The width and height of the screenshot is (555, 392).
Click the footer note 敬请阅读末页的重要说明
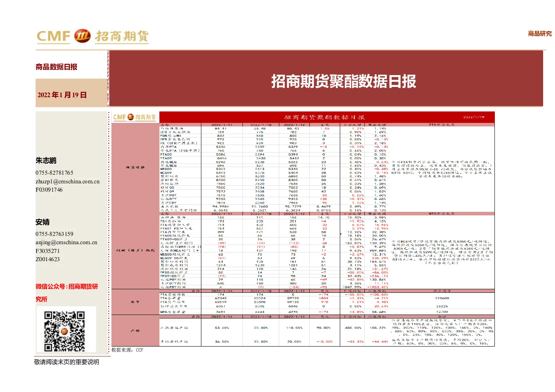(x=67, y=362)
